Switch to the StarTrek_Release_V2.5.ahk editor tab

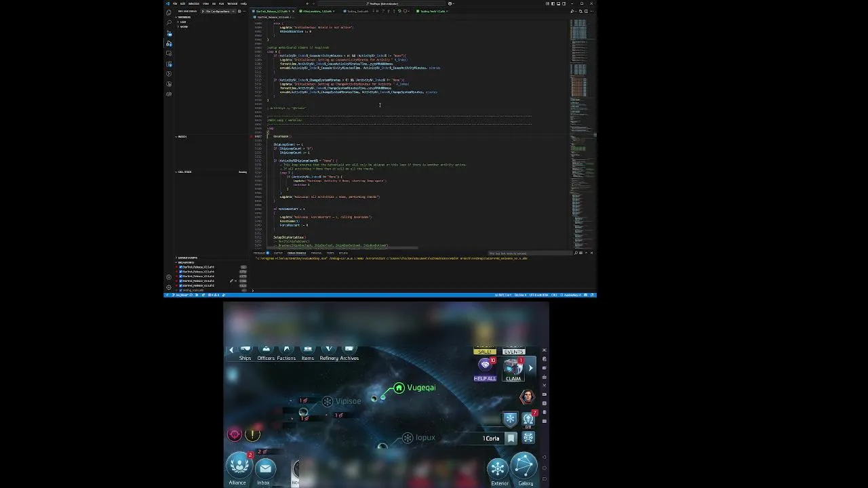coord(273,11)
